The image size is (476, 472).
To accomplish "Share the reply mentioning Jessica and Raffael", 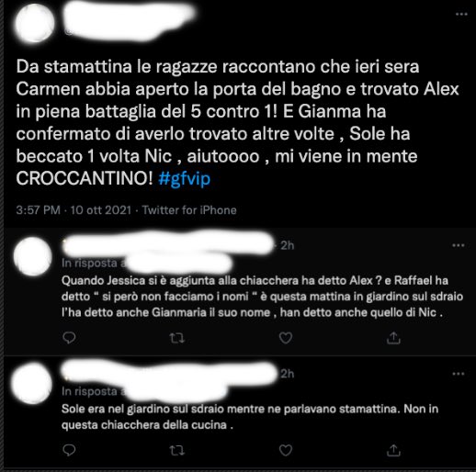I will [393, 338].
